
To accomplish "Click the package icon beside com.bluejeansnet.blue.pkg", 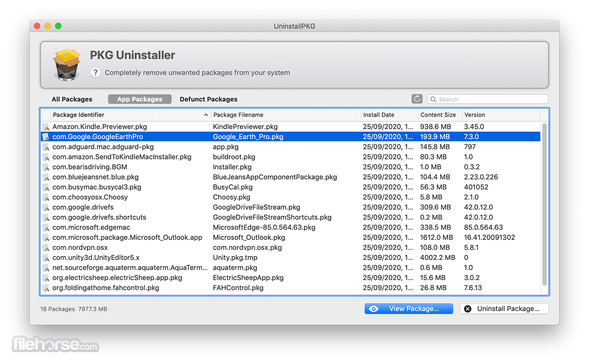I will pos(46,177).
